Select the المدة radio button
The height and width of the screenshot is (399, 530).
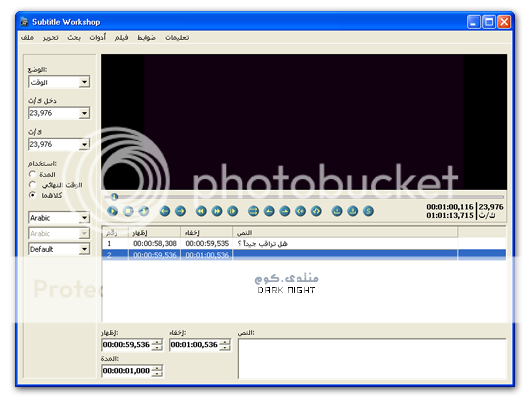(x=32, y=174)
